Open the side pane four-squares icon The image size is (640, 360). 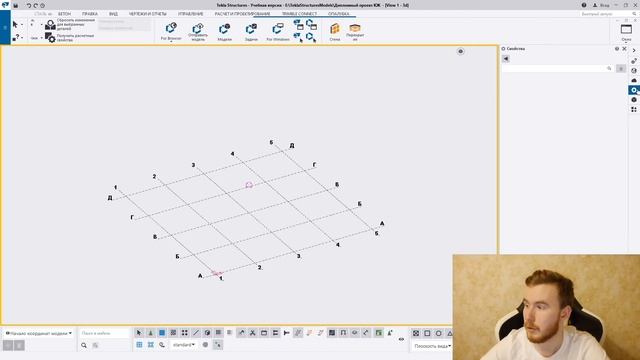click(634, 109)
